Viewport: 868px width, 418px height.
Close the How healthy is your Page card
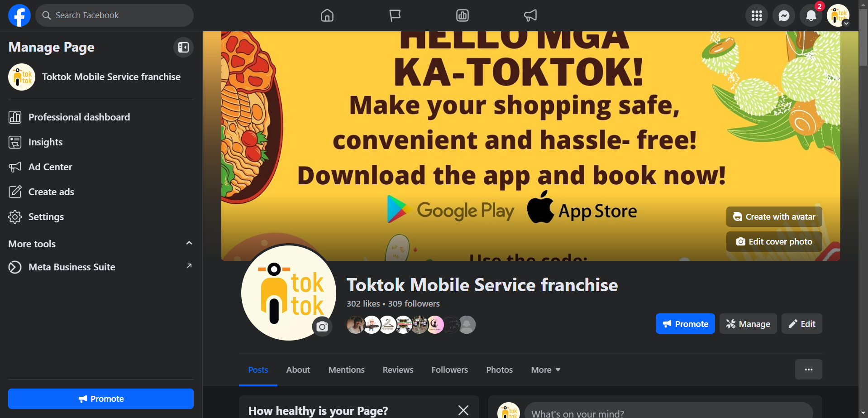click(x=463, y=410)
